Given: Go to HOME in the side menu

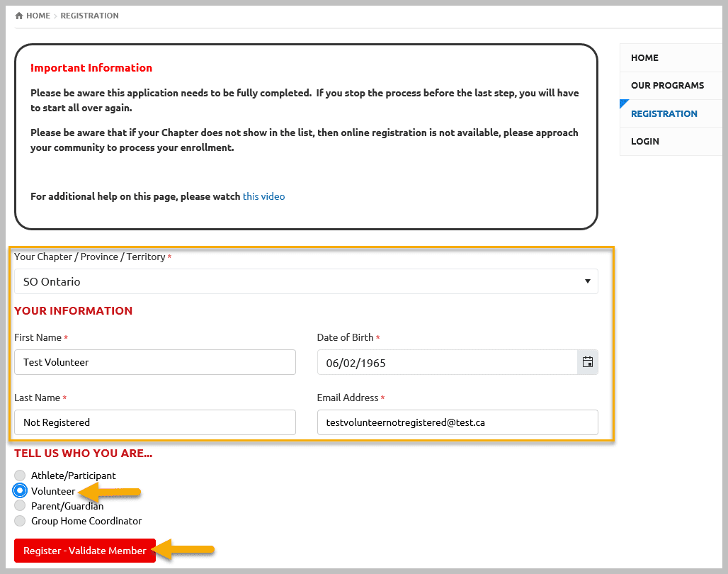Looking at the screenshot, I should click(x=671, y=57).
